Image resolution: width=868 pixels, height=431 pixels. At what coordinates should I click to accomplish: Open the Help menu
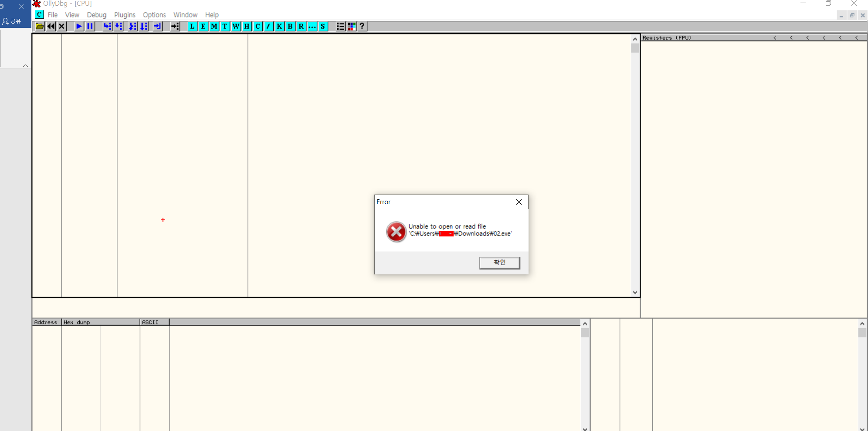coord(212,15)
